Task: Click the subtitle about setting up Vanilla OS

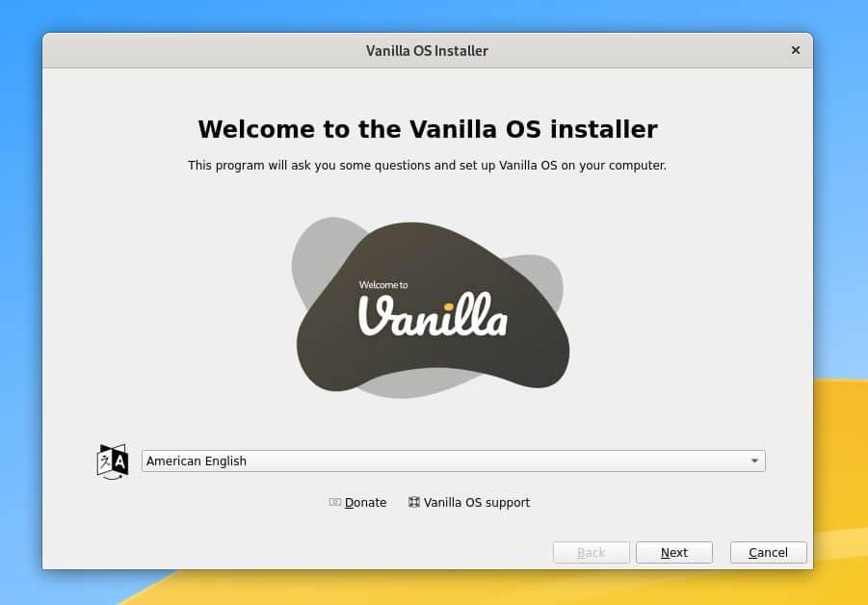Action: coord(427,166)
